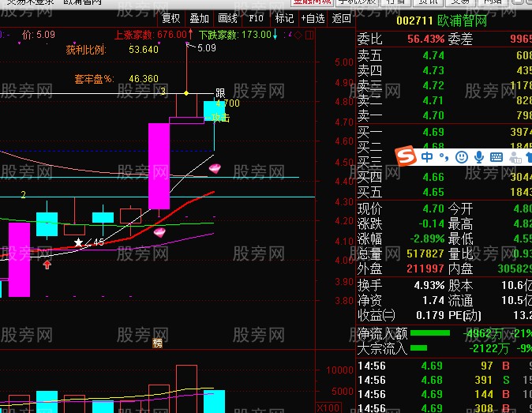Click the tallest red-outlined volume bar
Viewport: 532px width, 413px height.
coord(186,389)
